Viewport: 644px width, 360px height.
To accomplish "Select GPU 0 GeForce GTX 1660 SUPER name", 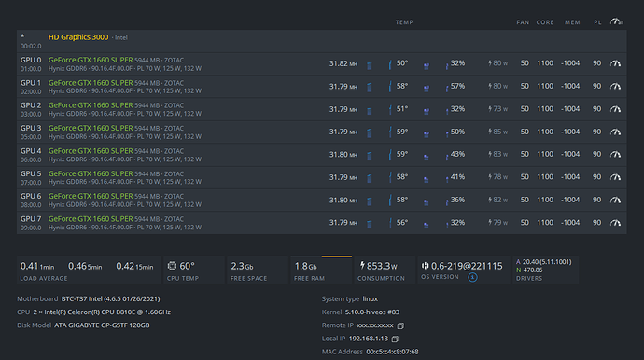I will tap(91, 60).
